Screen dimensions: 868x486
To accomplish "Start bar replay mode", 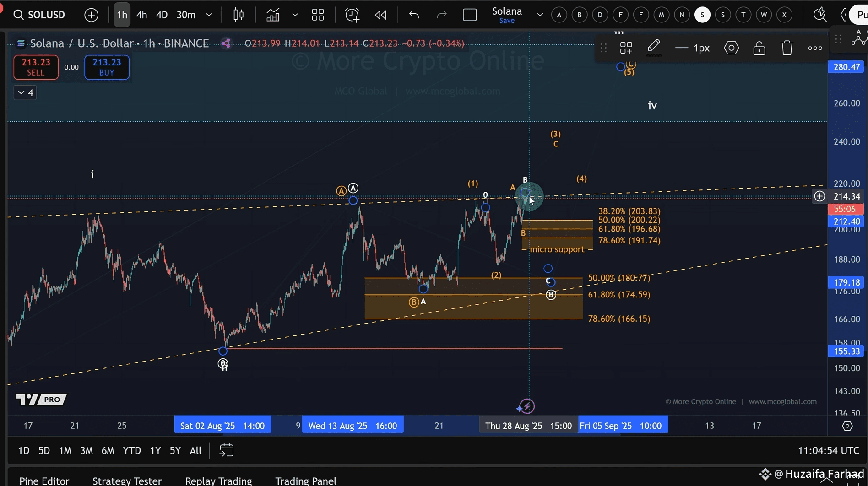I will click(x=380, y=15).
